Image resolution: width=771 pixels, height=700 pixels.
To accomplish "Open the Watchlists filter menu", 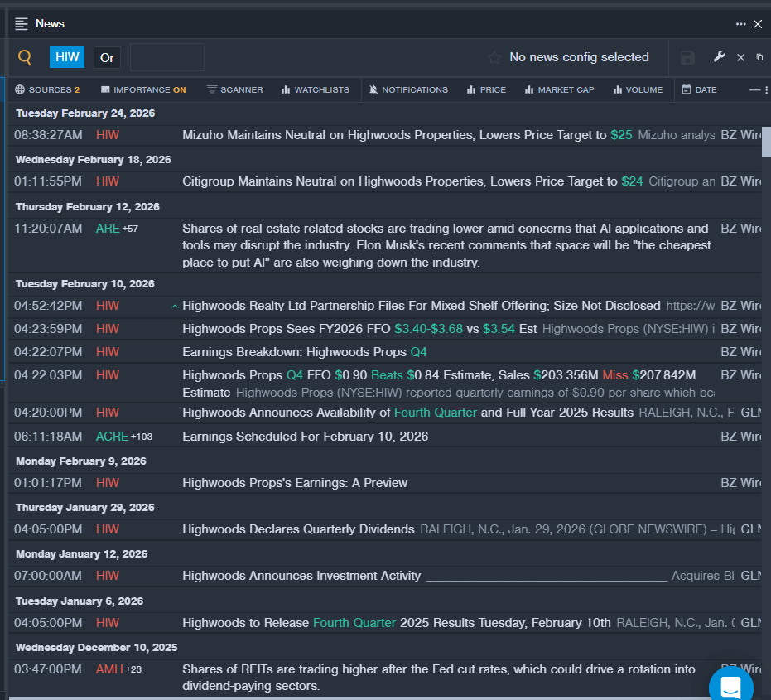I will coord(315,89).
